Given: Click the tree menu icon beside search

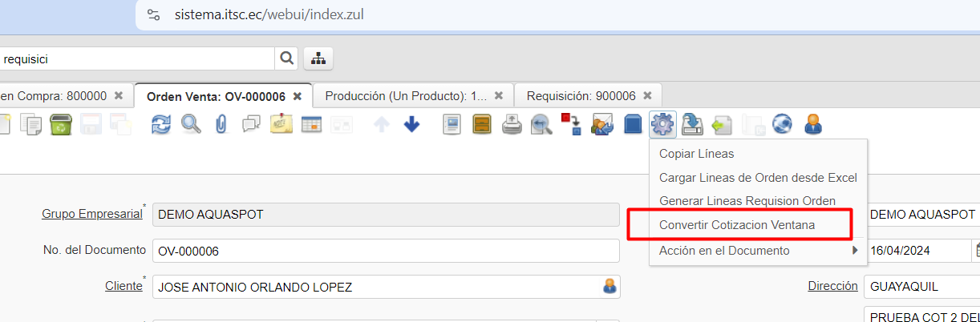Looking at the screenshot, I should click(x=318, y=58).
